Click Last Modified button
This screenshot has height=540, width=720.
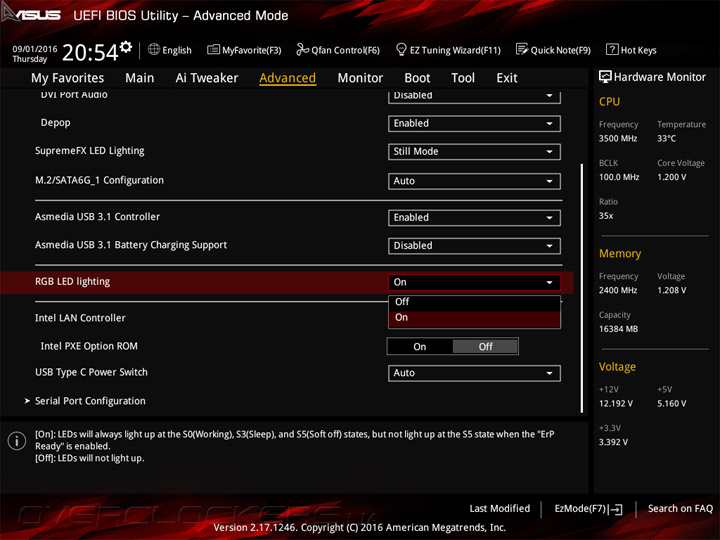click(500, 509)
